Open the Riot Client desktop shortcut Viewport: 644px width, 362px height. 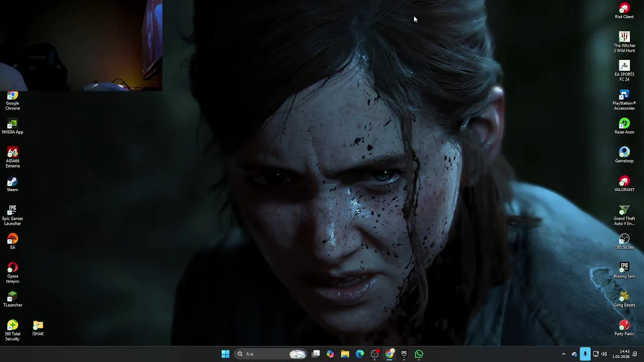[x=624, y=11]
